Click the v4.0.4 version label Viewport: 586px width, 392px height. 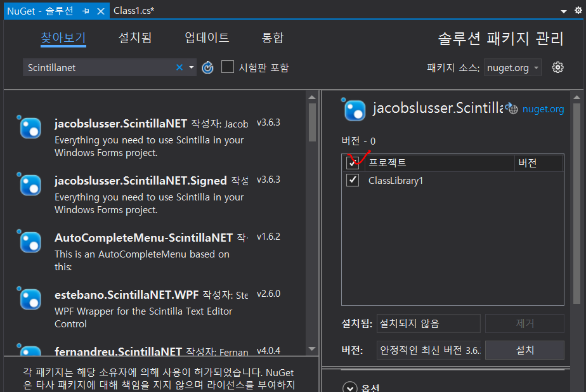coord(268,351)
